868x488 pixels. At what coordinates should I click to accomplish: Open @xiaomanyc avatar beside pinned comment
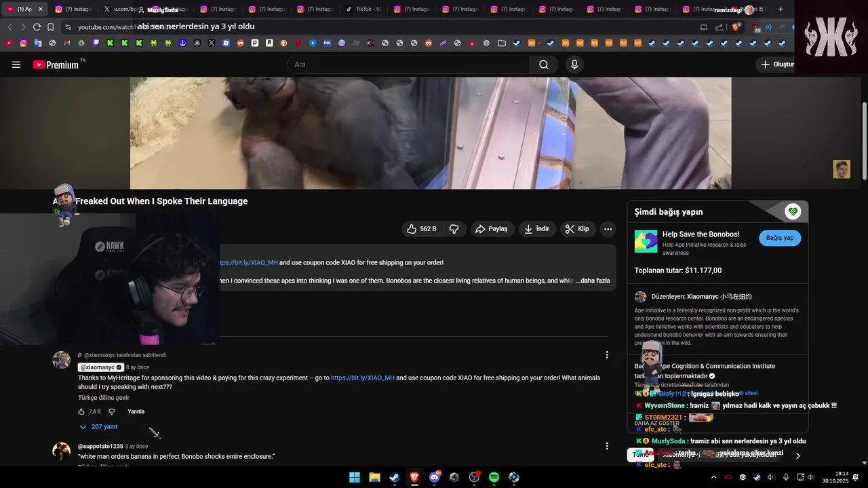tap(62, 360)
